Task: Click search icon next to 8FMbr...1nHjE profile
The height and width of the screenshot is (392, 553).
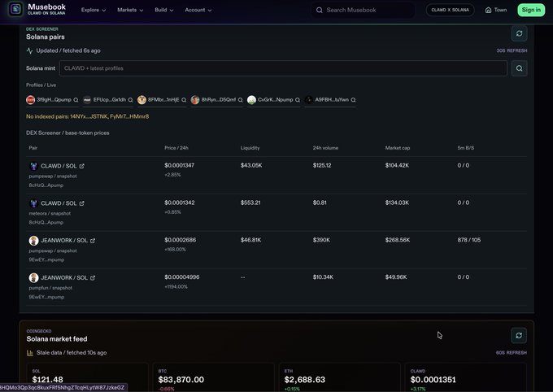Action: (x=184, y=100)
